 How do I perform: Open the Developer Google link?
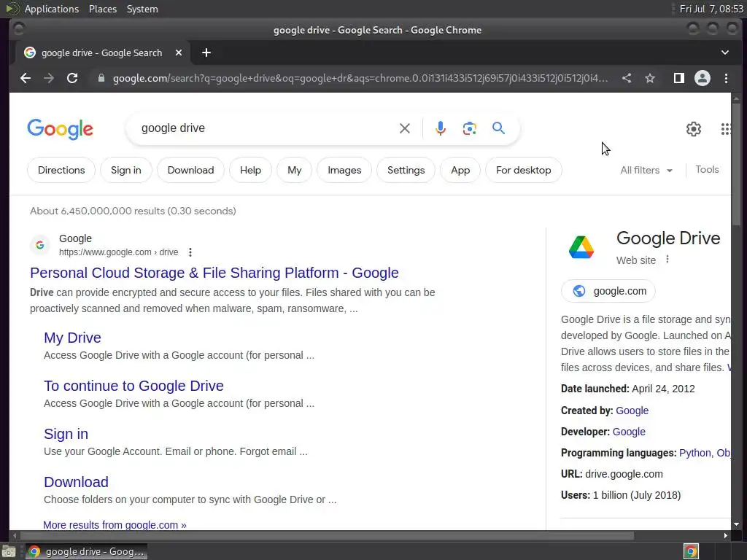point(629,432)
